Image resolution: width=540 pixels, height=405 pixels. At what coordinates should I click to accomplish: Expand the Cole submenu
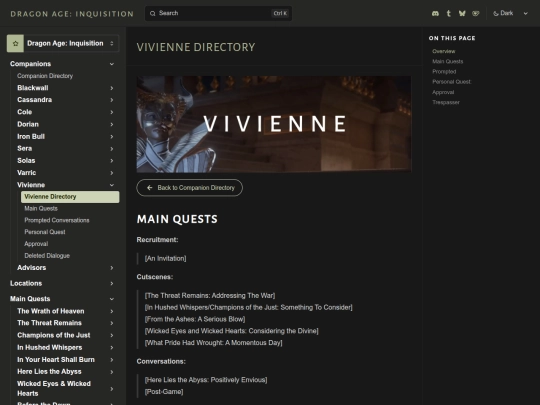coord(112,112)
